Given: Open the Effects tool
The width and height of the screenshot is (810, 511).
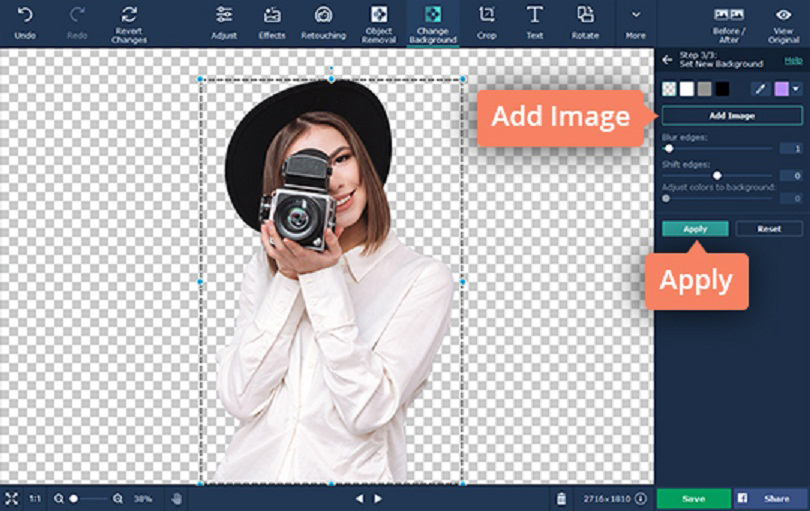Looking at the screenshot, I should pyautogui.click(x=271, y=22).
